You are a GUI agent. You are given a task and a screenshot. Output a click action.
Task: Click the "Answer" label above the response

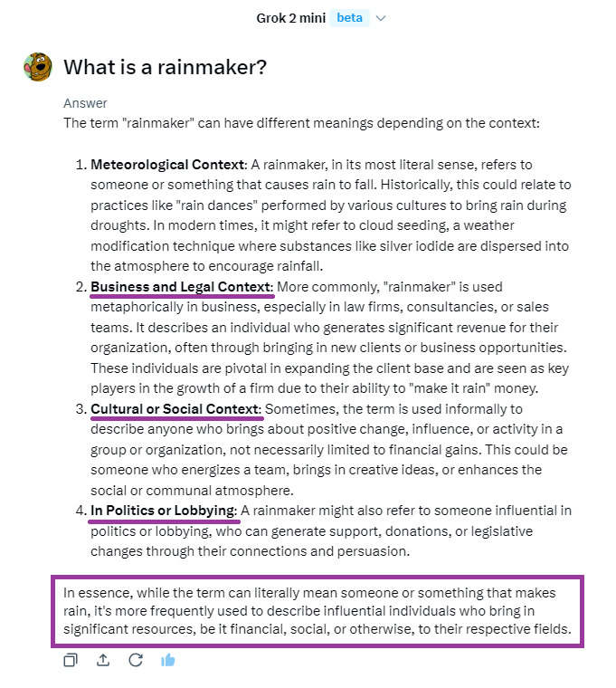point(85,103)
